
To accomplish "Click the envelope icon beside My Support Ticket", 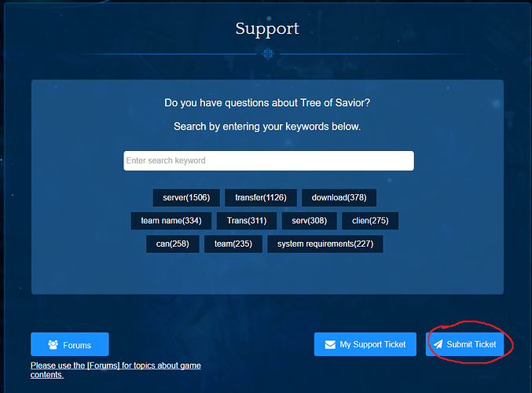I will (x=330, y=344).
